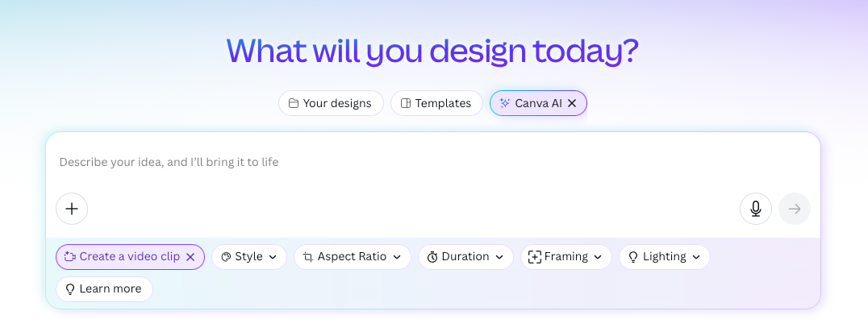Click the video camera icon in Create a video clip
The image size is (868, 336).
[x=69, y=257]
